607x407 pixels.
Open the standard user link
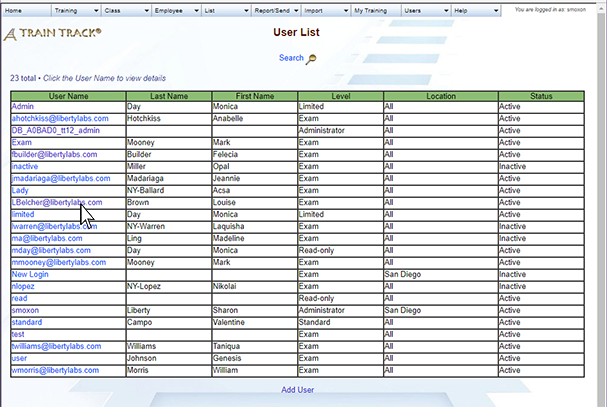(x=27, y=323)
